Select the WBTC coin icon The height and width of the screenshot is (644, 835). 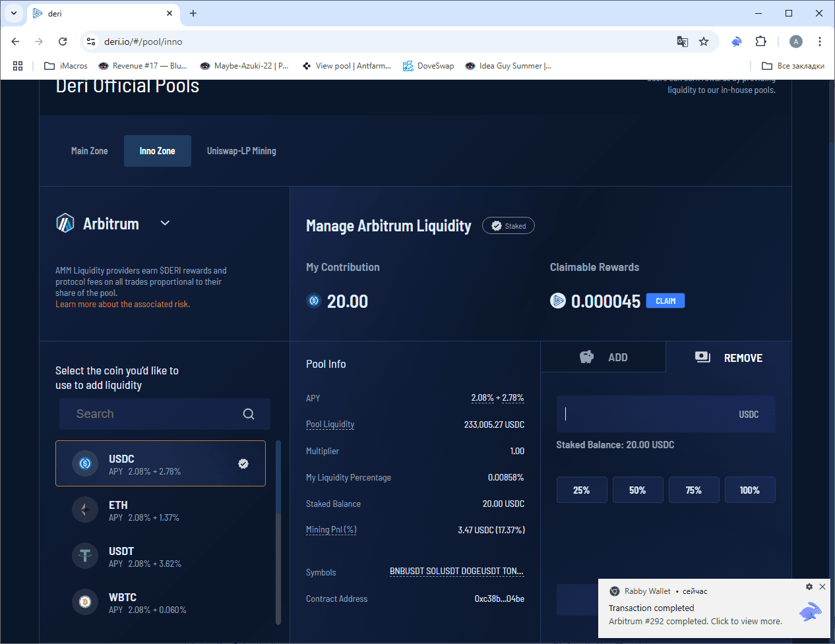coord(85,602)
